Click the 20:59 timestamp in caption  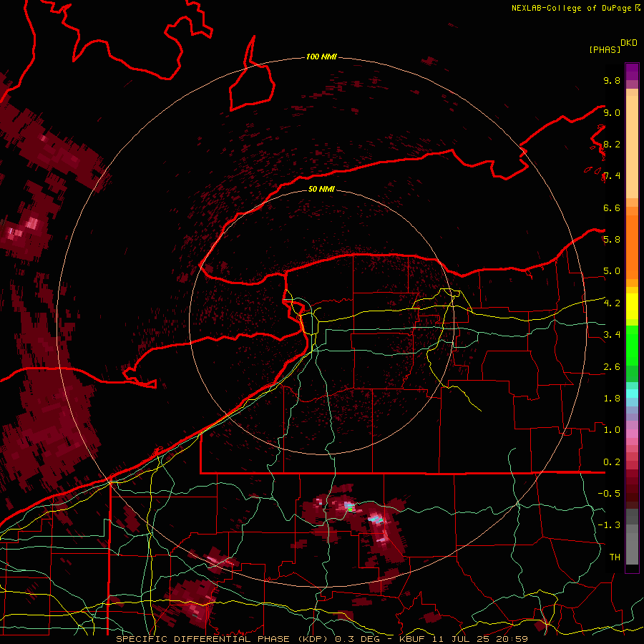tap(512, 639)
